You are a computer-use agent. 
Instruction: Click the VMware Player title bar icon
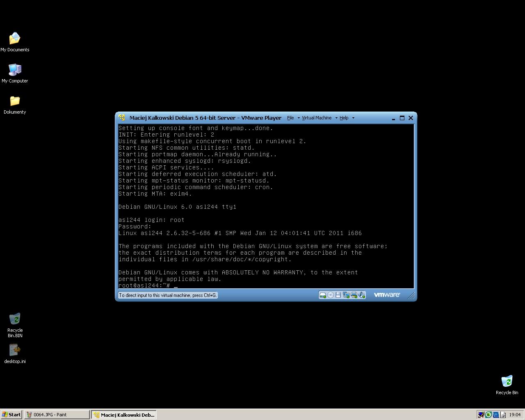[122, 118]
